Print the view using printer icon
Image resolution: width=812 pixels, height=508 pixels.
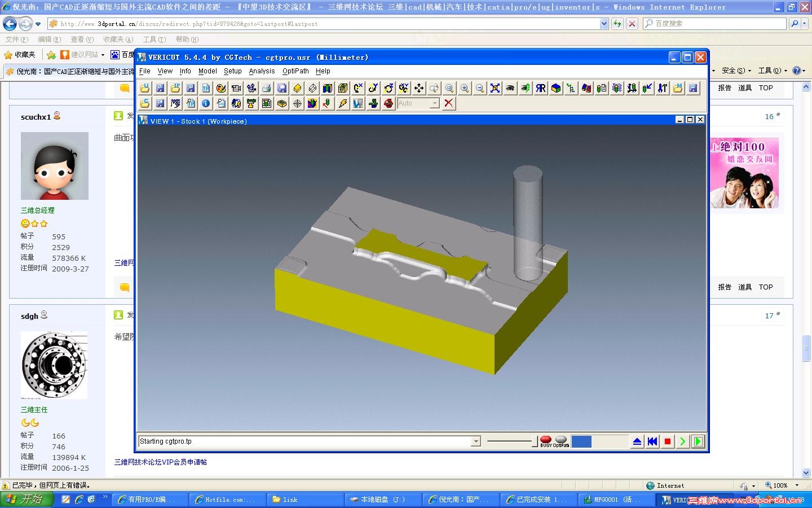pos(267,88)
